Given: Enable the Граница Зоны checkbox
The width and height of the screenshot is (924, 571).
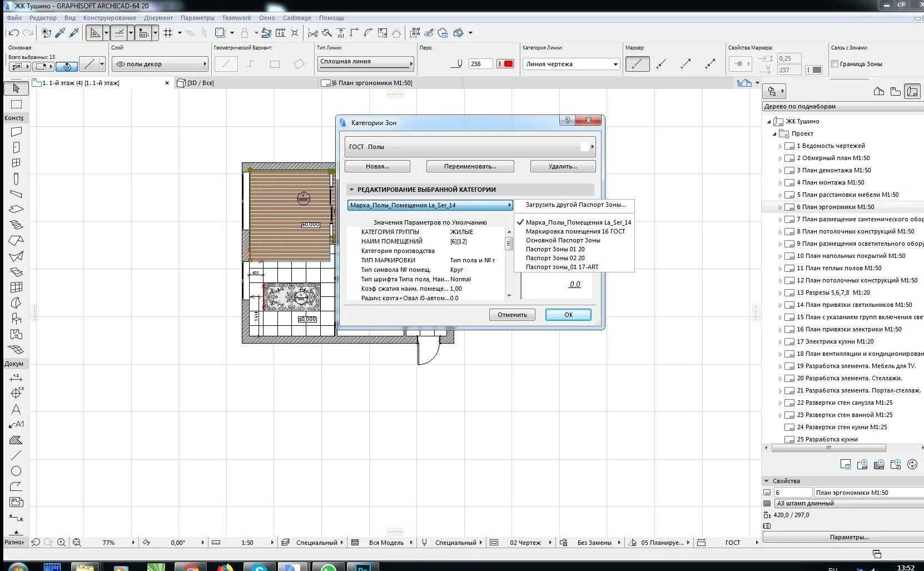Looking at the screenshot, I should 834,64.
